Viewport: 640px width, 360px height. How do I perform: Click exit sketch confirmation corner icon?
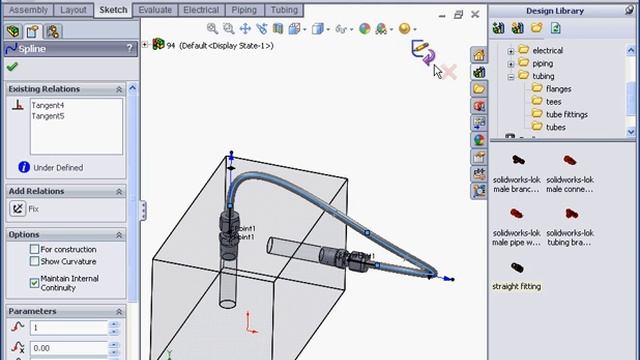(x=423, y=52)
